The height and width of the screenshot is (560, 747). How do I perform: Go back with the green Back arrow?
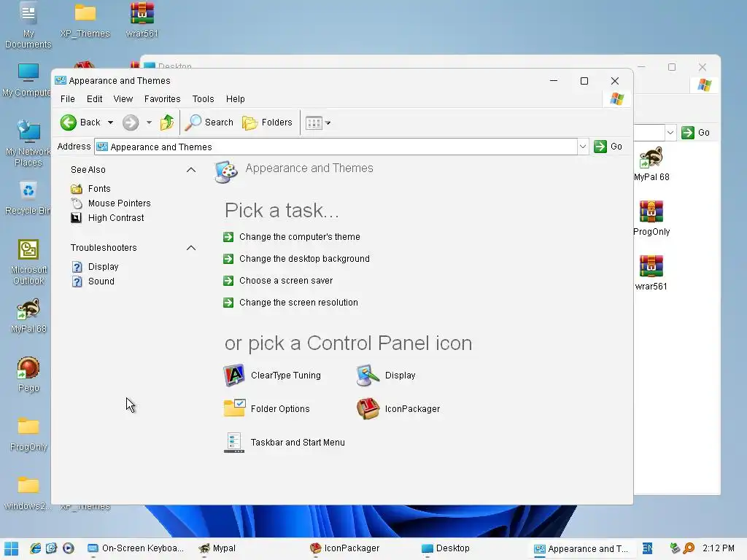[x=80, y=122]
